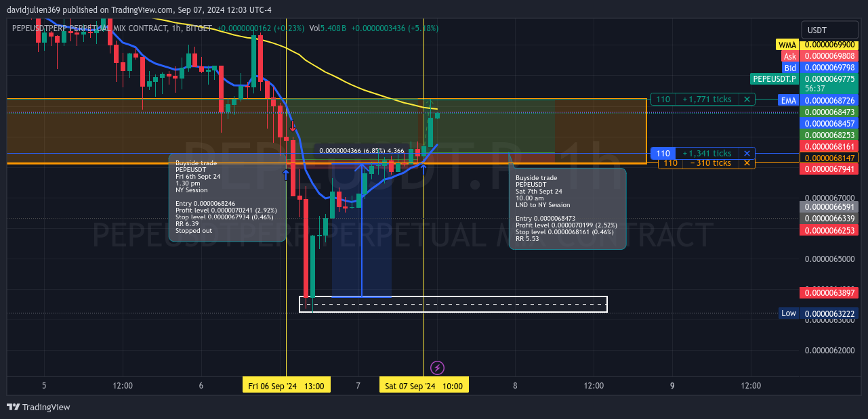The width and height of the screenshot is (868, 419).
Task: Click the 6.85% price range measurement label
Action: [362, 151]
